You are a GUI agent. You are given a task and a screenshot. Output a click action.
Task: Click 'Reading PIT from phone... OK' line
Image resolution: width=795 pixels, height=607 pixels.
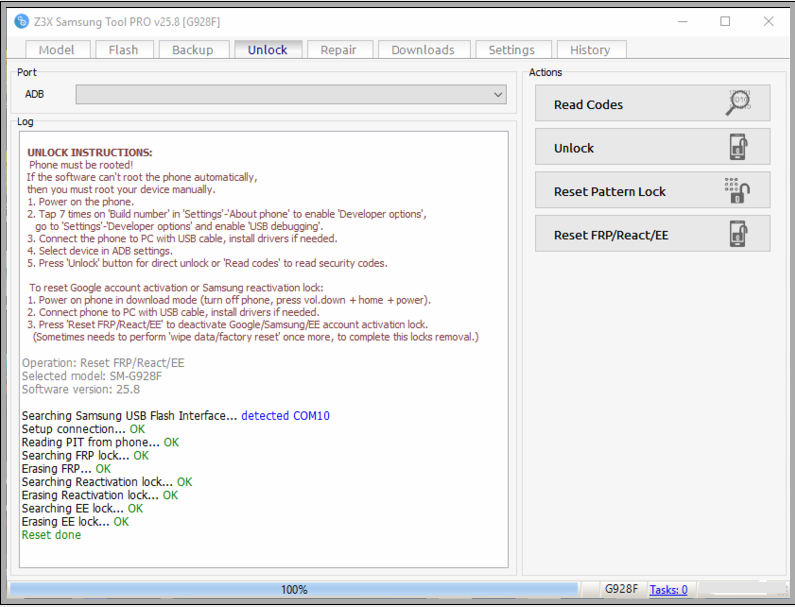tap(100, 442)
